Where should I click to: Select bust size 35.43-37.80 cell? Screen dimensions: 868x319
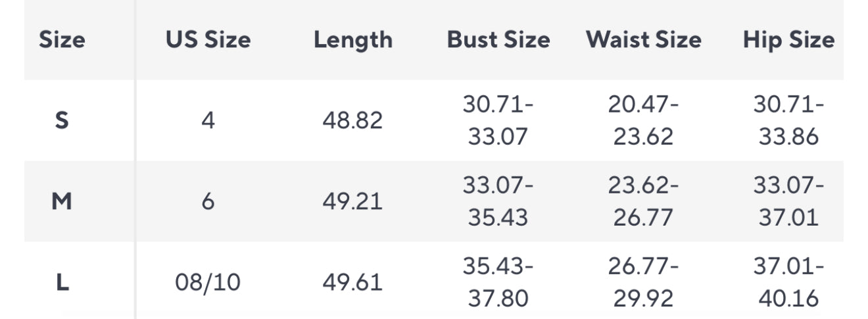(498, 283)
